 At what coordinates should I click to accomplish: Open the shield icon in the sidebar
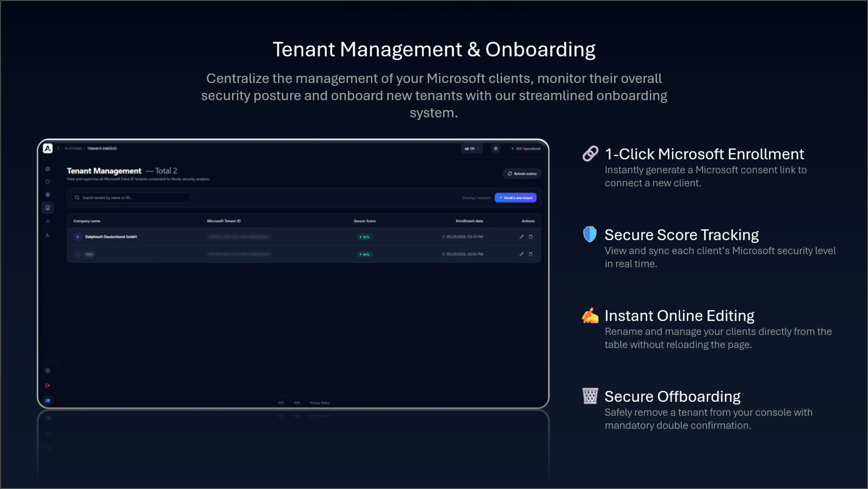click(x=48, y=182)
